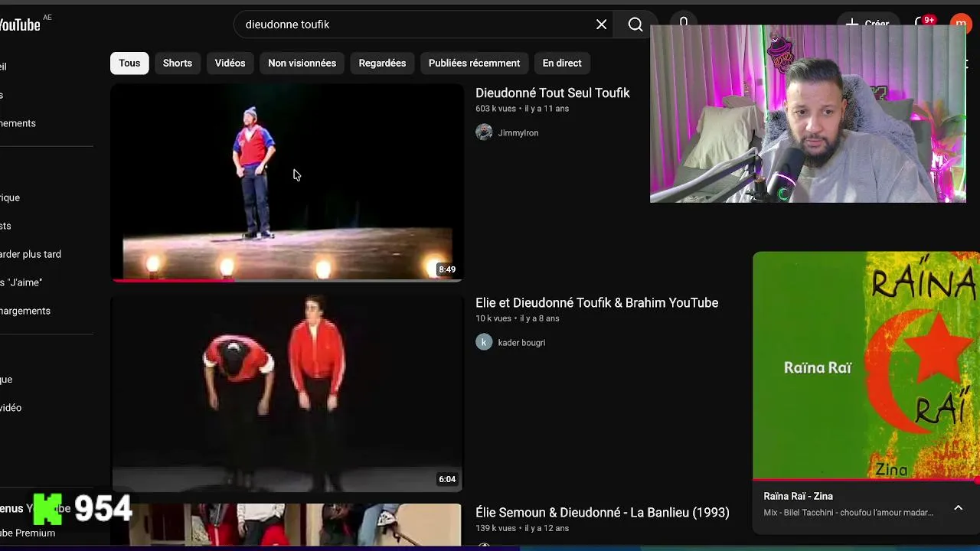Viewport: 980px width, 551px height.
Task: Select the Publiées récemment filter chip
Action: pyautogui.click(x=474, y=63)
